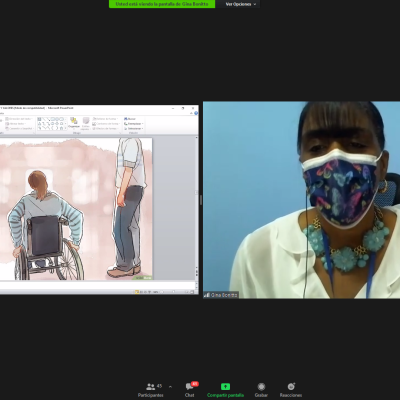Screen dimensions: 400x400
Task: Open the Ver Opciones dropdown
Action: pyautogui.click(x=241, y=4)
